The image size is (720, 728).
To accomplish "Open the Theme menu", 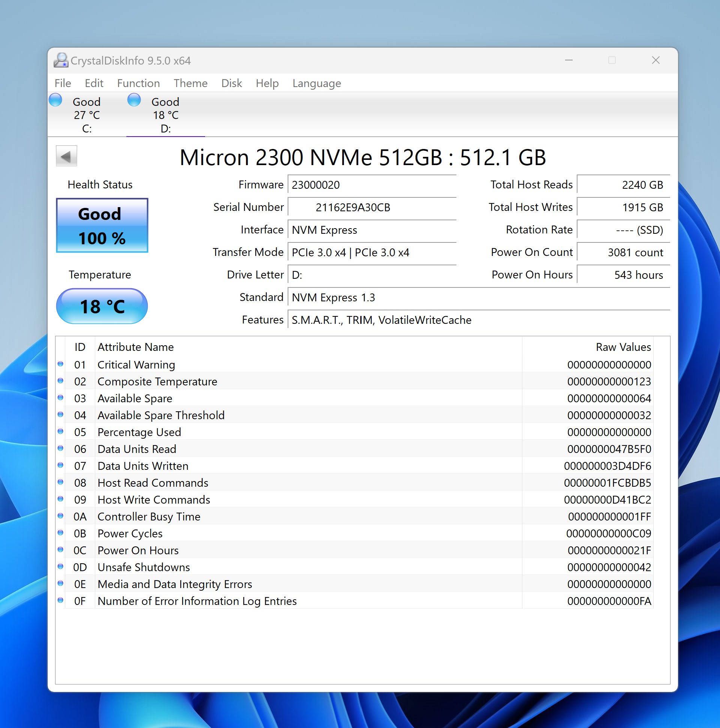I will [190, 83].
